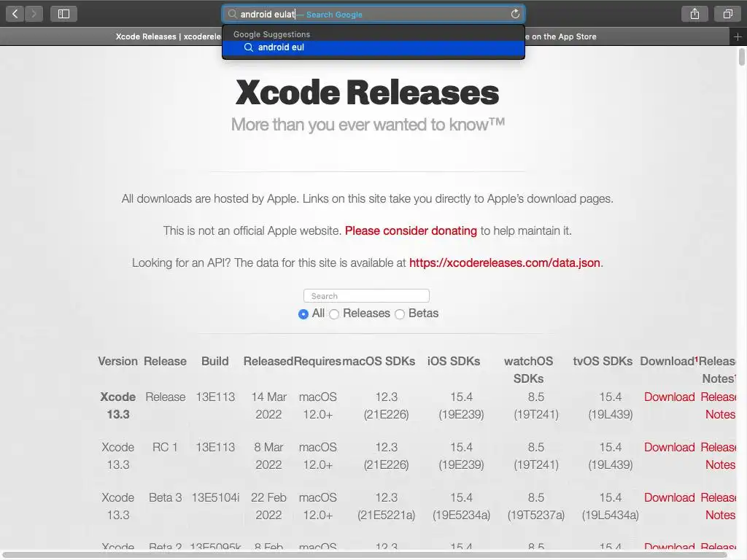Click the watchOS SDKs column header
This screenshot has height=560, width=747.
(x=528, y=370)
